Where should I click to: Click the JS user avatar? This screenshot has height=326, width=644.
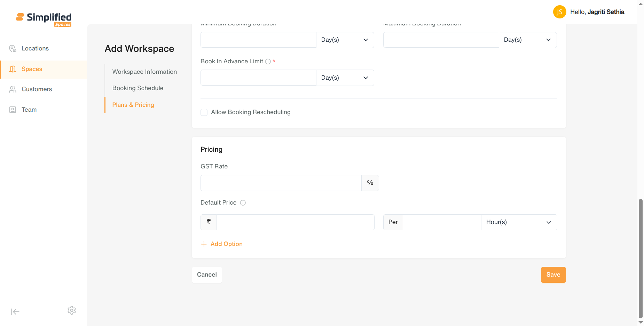click(x=559, y=12)
